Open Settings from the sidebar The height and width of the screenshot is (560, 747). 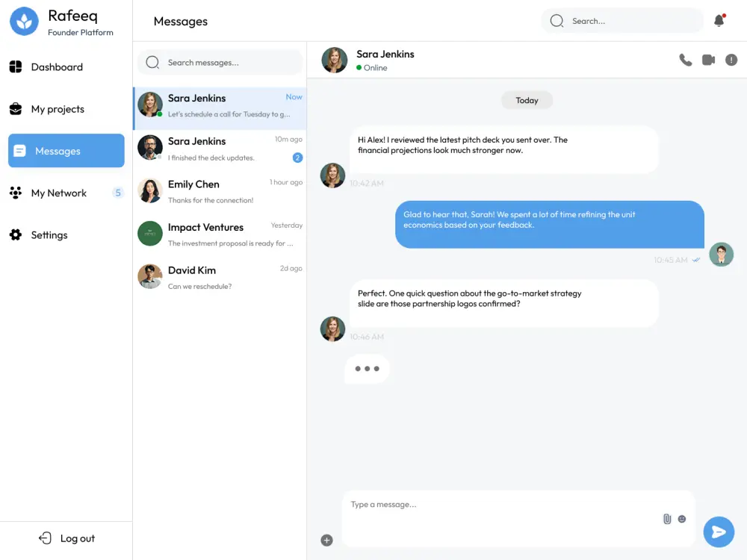[66, 234]
